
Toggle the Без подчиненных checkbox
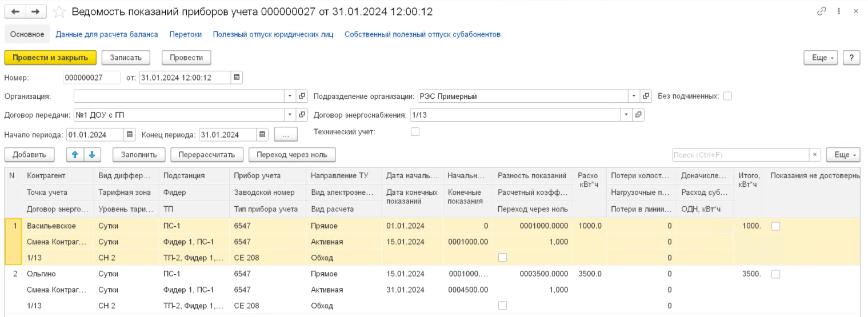[727, 96]
